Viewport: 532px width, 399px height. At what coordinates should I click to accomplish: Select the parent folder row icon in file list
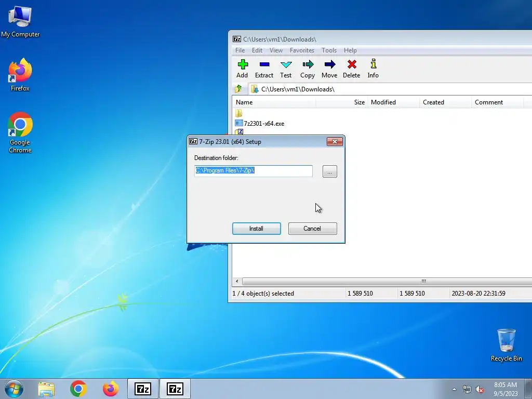pos(238,113)
